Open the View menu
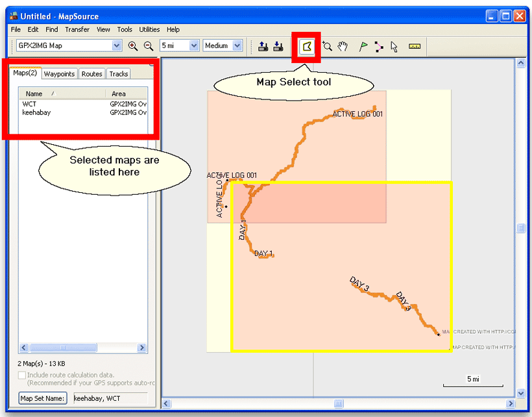Viewport: 532px width, 417px height. (103, 29)
